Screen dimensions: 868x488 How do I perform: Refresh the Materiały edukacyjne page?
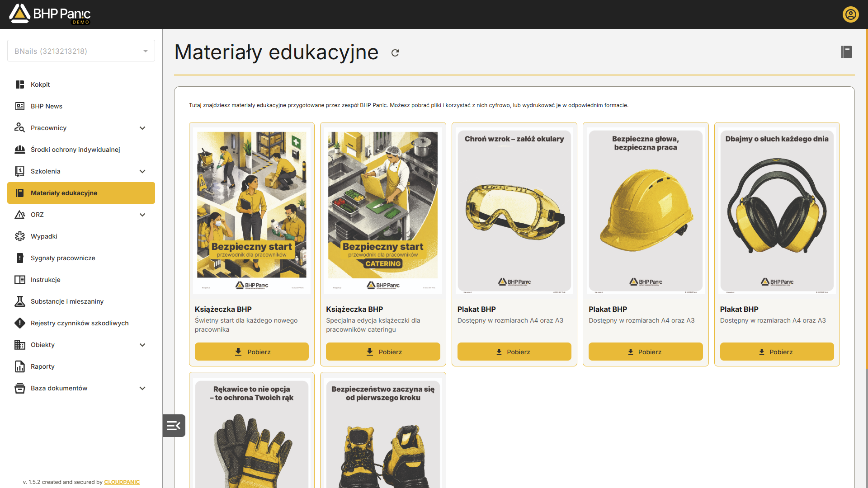[x=395, y=53]
